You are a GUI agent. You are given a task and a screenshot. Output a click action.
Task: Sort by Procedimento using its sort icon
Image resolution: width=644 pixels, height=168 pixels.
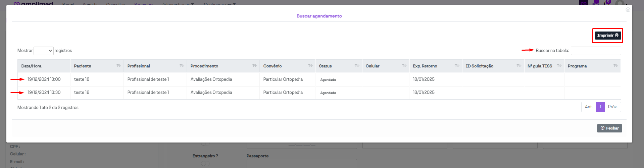click(x=254, y=66)
